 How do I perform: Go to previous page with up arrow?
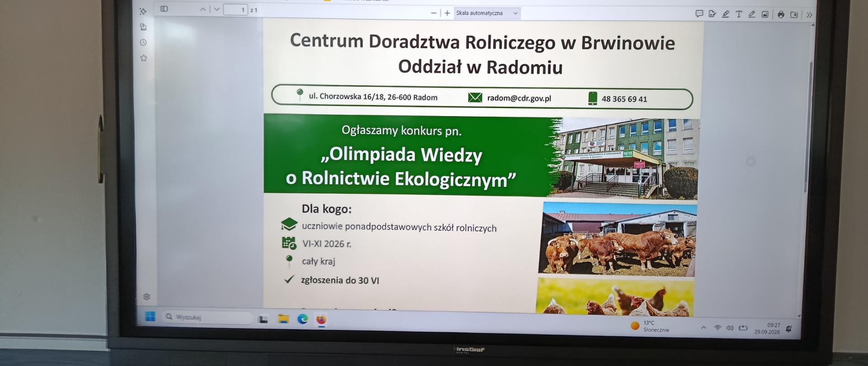click(x=203, y=9)
